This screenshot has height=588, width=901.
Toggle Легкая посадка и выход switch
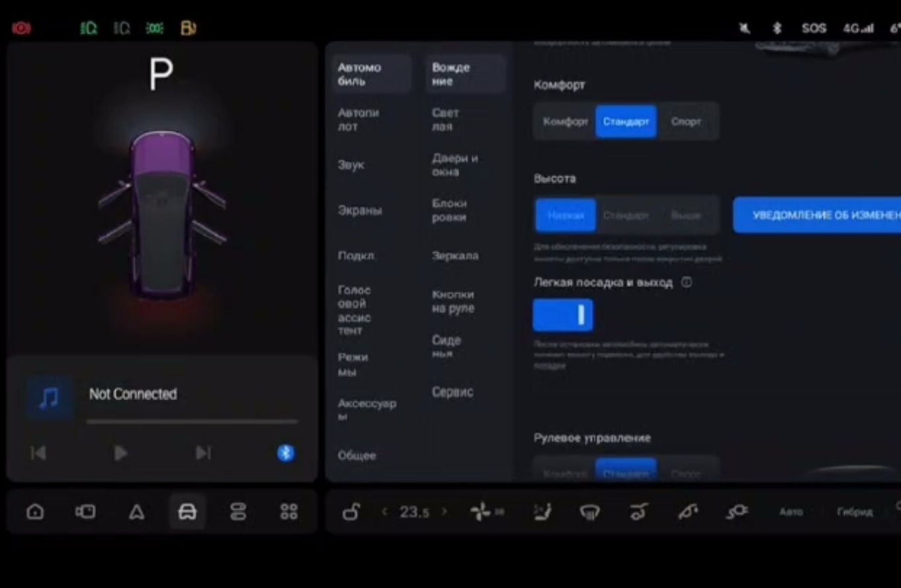563,315
